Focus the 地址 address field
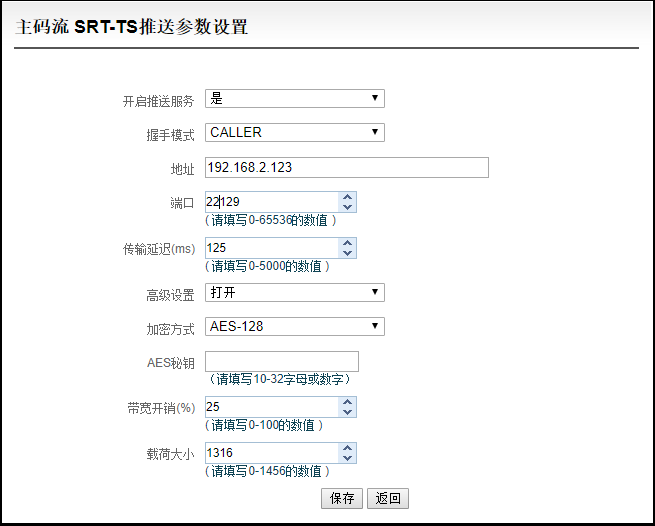 click(347, 168)
